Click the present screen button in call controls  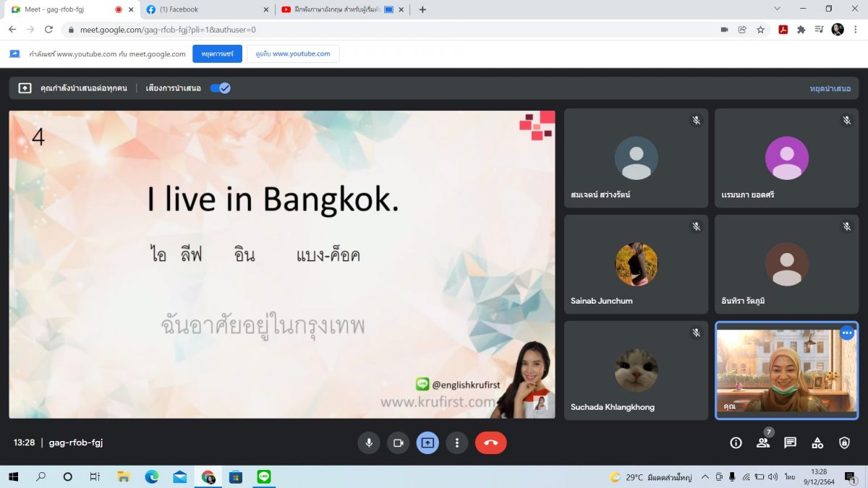(427, 442)
